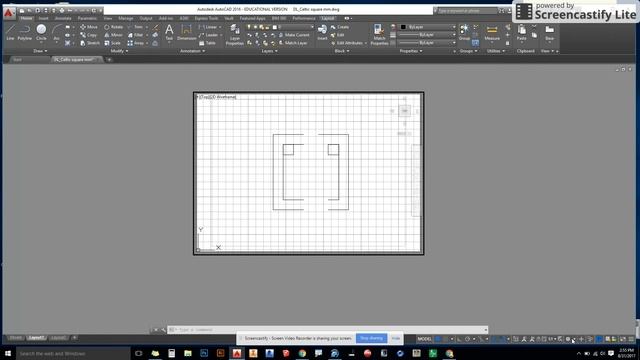Choose the Trim command
This screenshot has height=360, width=640.
136,27
